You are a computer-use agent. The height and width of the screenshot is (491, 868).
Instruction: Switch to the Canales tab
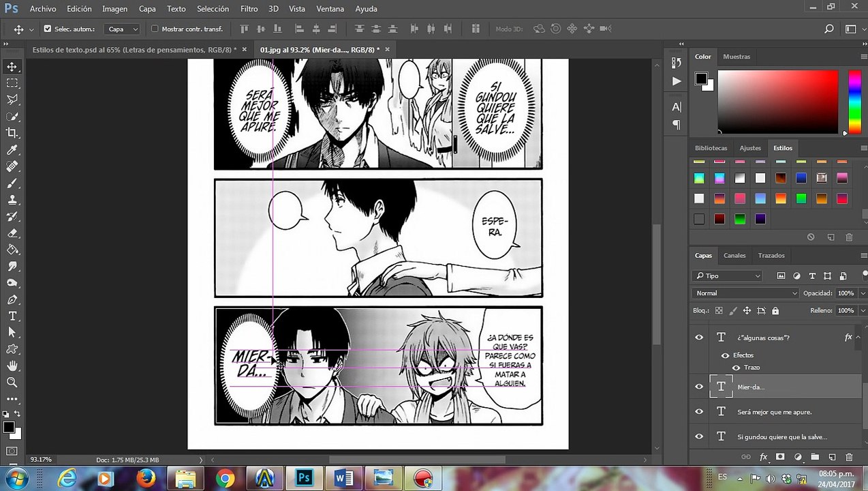point(734,256)
